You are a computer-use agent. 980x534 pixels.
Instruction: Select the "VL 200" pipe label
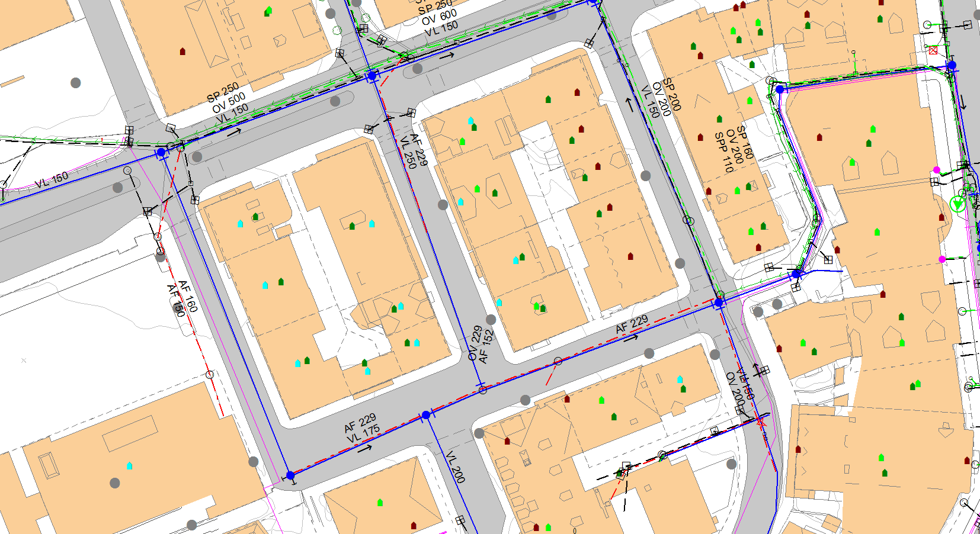point(455,467)
